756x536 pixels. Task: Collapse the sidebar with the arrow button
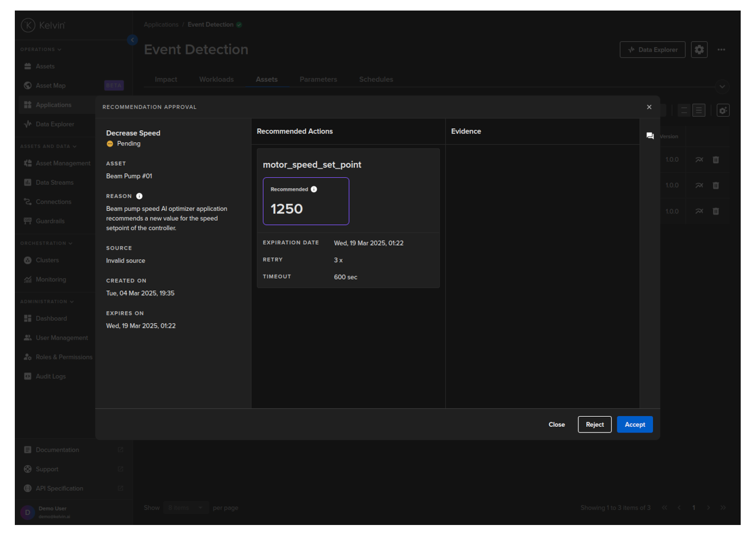[133, 40]
